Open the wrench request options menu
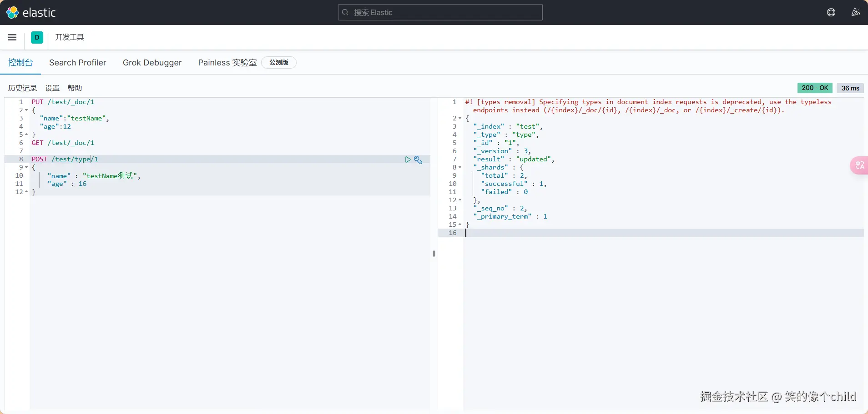This screenshot has height=414, width=868. [418, 160]
